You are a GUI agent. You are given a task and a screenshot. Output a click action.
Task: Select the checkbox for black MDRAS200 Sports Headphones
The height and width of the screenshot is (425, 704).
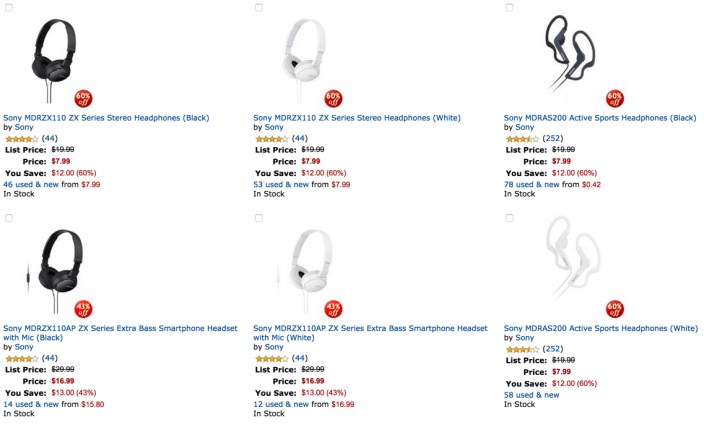pyautogui.click(x=509, y=7)
